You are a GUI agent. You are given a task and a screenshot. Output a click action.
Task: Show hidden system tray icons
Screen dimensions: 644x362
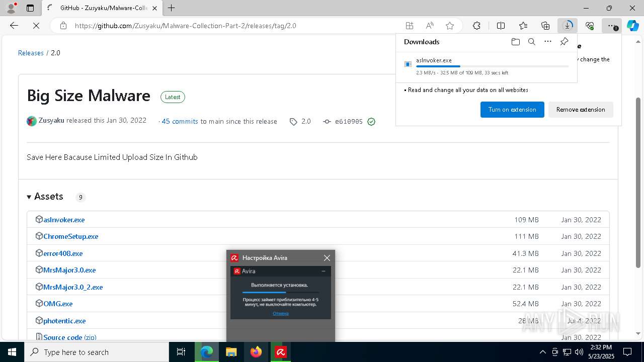pyautogui.click(x=542, y=352)
